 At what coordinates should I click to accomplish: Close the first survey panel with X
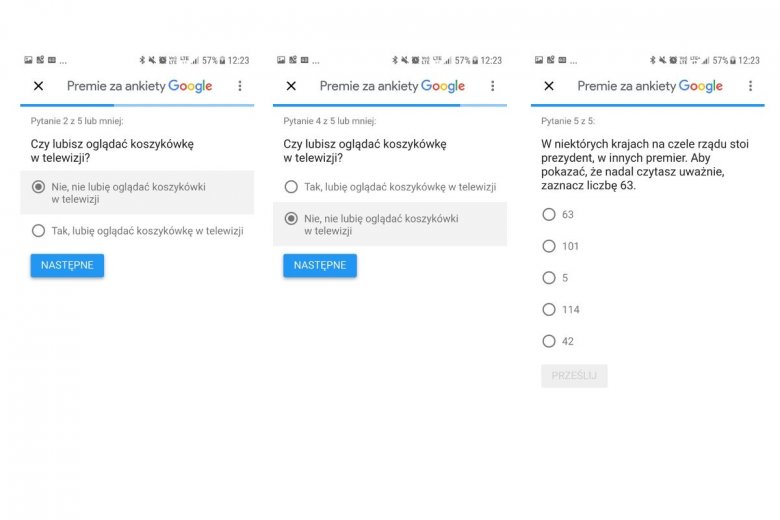pyautogui.click(x=38, y=86)
